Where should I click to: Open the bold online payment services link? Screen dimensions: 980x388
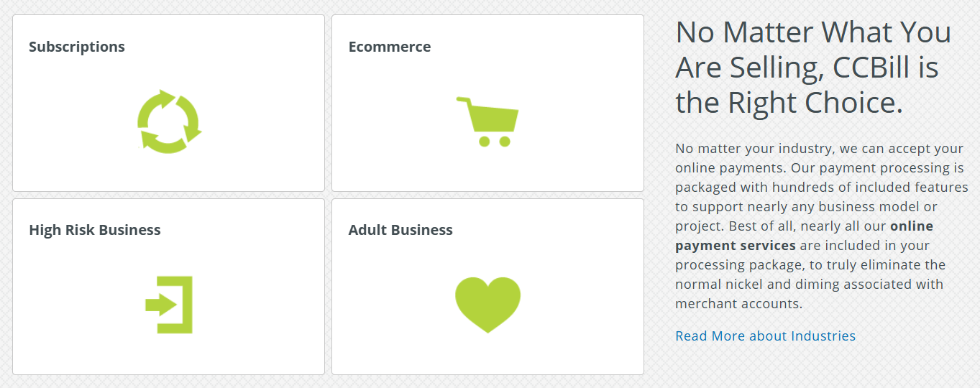[x=736, y=245]
